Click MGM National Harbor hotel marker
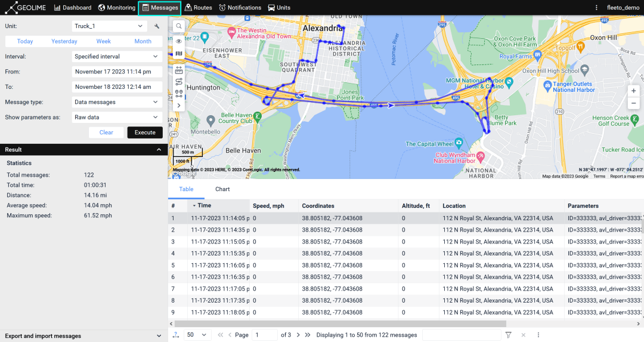 pyautogui.click(x=509, y=82)
